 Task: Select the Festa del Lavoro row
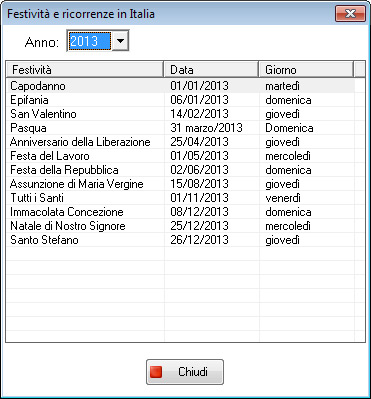tap(180, 156)
